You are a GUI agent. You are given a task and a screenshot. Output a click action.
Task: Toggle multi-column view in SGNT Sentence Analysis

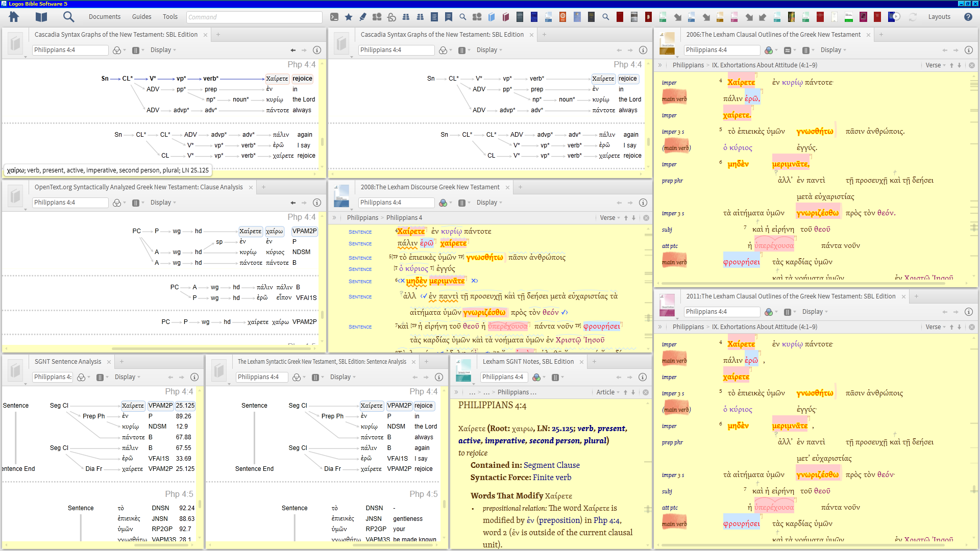click(100, 377)
